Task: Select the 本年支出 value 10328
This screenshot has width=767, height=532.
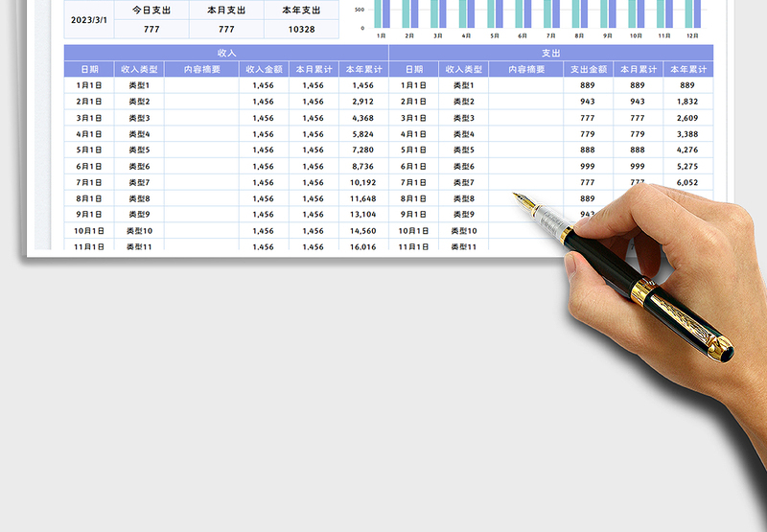Action: pos(303,30)
